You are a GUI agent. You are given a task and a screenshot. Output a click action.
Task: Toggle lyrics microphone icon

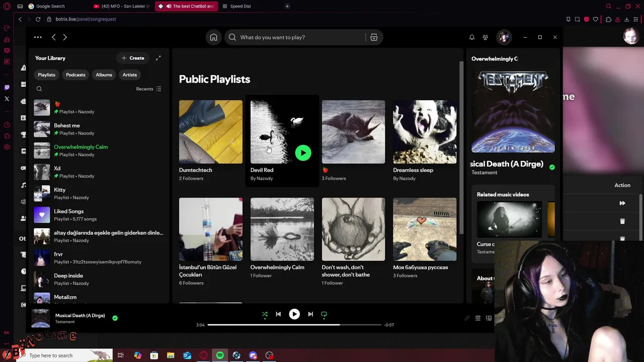point(467,318)
